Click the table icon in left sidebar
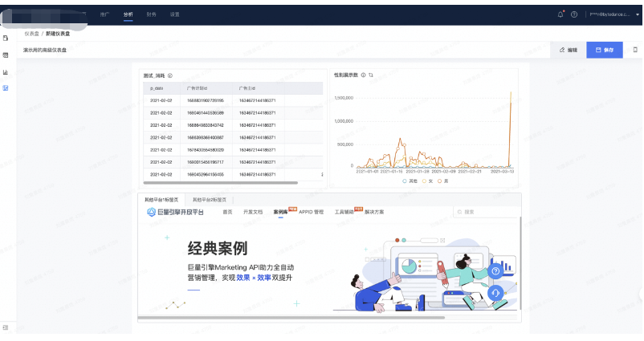The width and height of the screenshot is (644, 341). (x=6, y=55)
